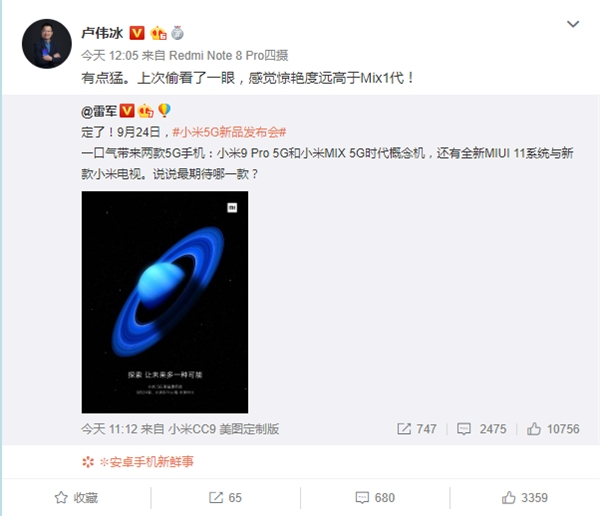Click the original post repost icon 747
600x516 pixels.
tap(416, 429)
